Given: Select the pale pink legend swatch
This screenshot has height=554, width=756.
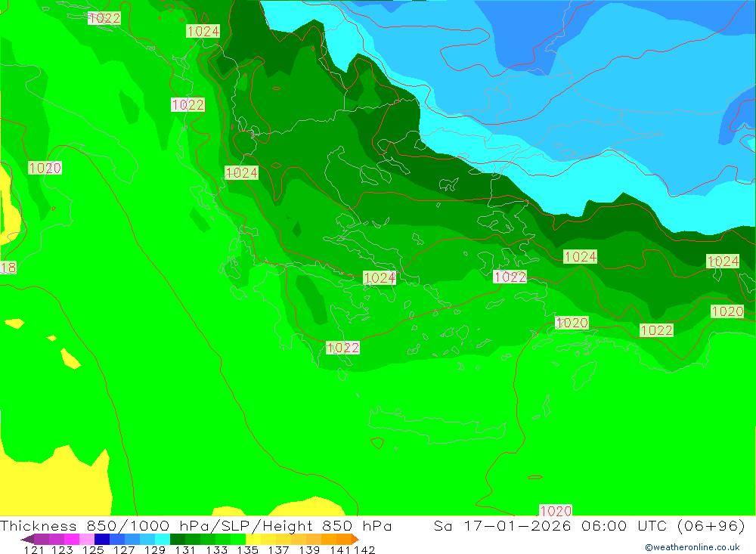Looking at the screenshot, I should point(87,539).
